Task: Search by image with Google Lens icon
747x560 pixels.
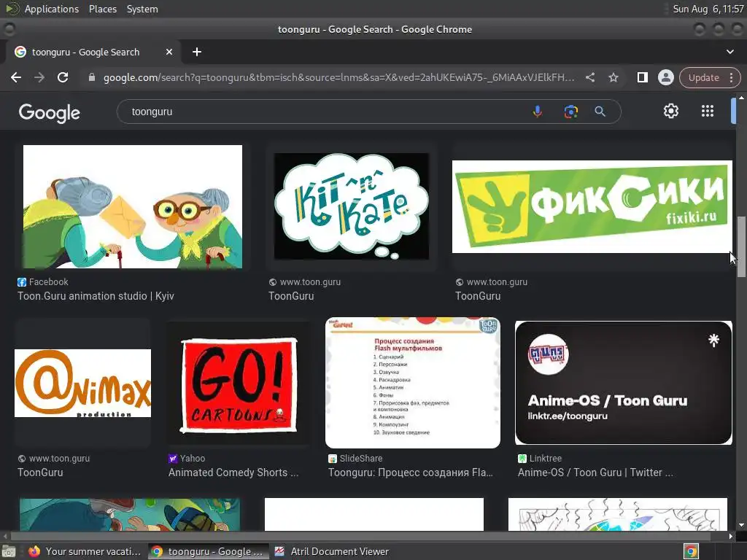Action: (570, 112)
